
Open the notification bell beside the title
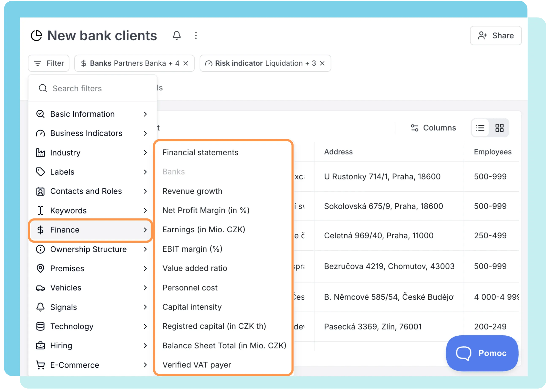click(177, 35)
